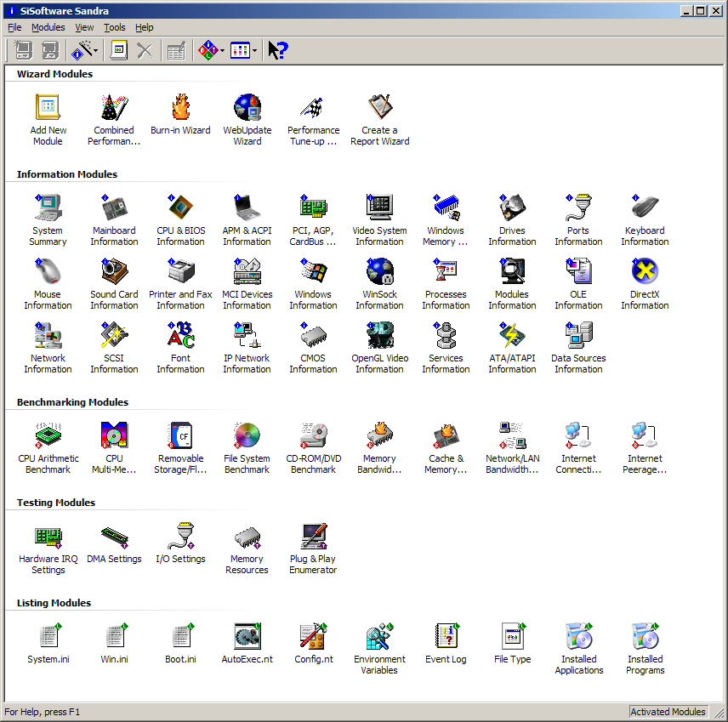Open I/O Settings module
Image resolution: width=728 pixels, height=722 pixels.
pyautogui.click(x=180, y=543)
